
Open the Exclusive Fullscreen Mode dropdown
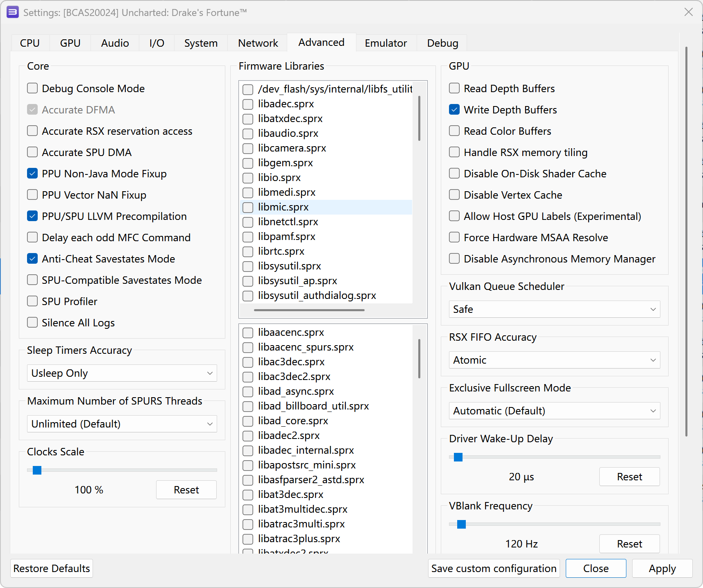click(554, 411)
